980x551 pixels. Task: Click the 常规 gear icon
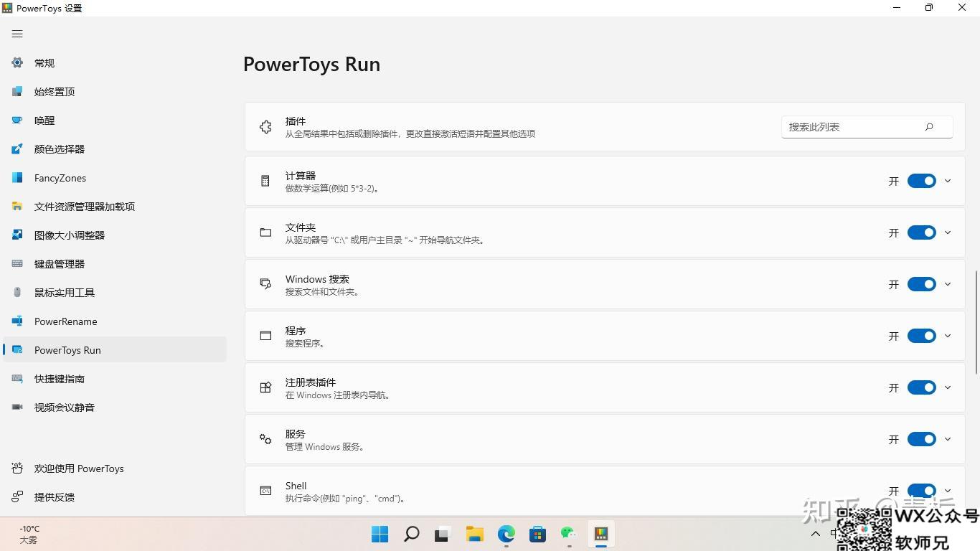point(17,63)
